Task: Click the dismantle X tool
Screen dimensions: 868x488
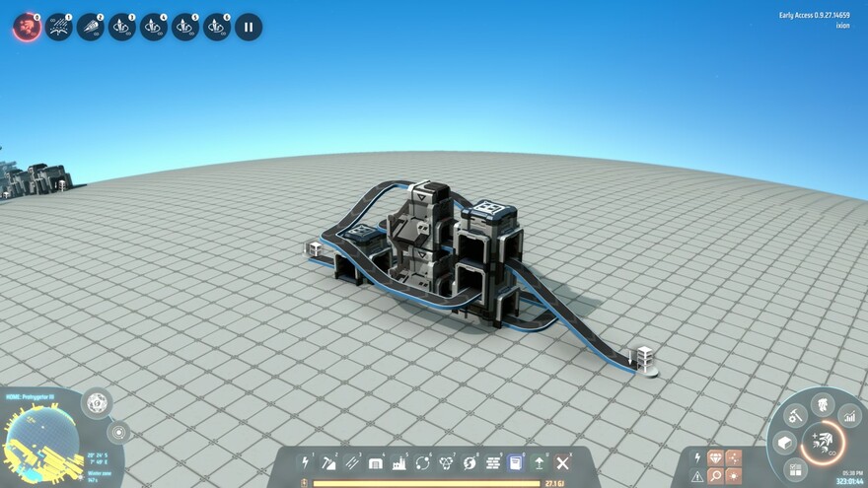Action: tap(563, 462)
